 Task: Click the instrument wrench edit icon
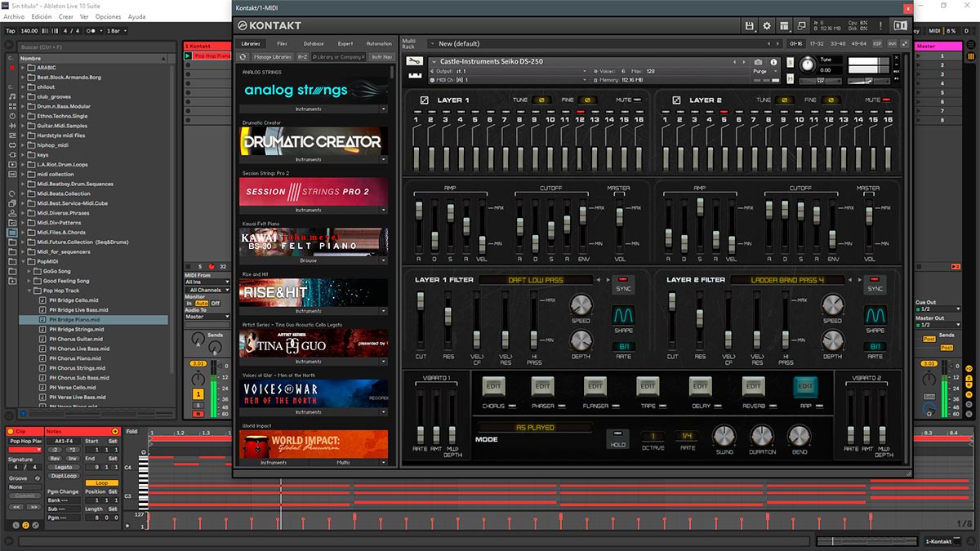415,62
